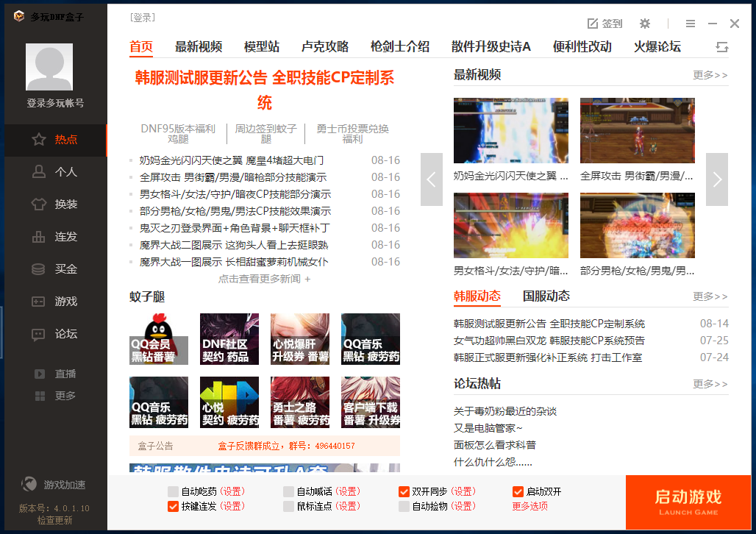Screen dimensions: 756x534
Task: Switch to the 首页 tab
Action: coord(141,47)
